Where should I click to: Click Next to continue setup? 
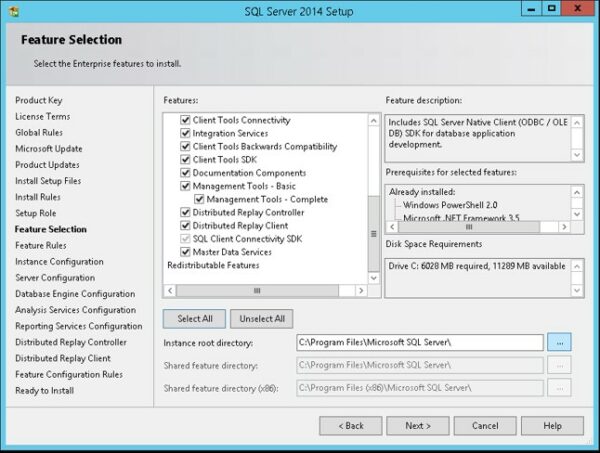click(x=418, y=425)
